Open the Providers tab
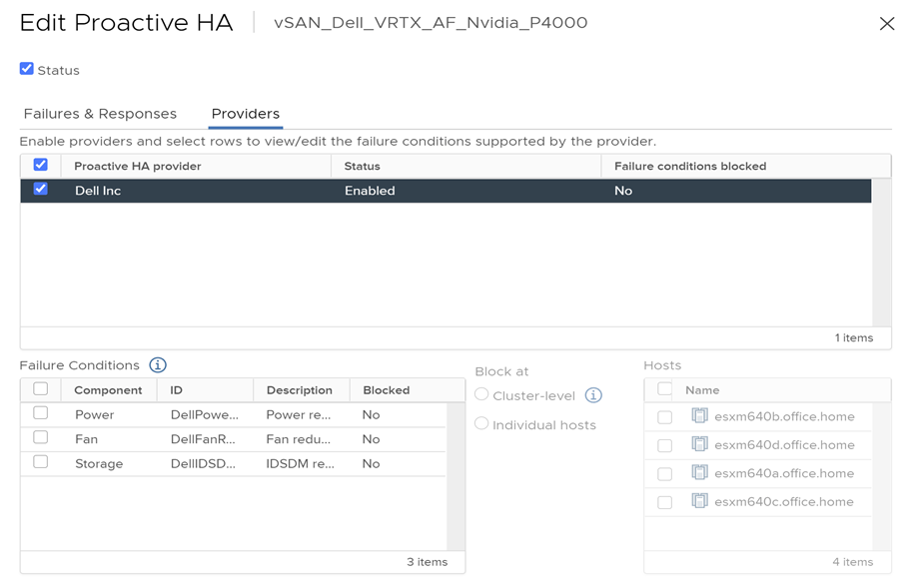This screenshot has height=588, width=906. 246,114
